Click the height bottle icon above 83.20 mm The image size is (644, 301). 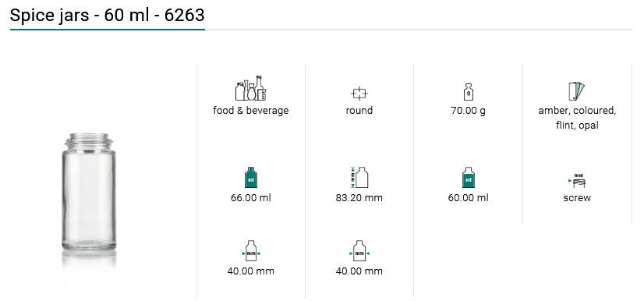click(359, 177)
